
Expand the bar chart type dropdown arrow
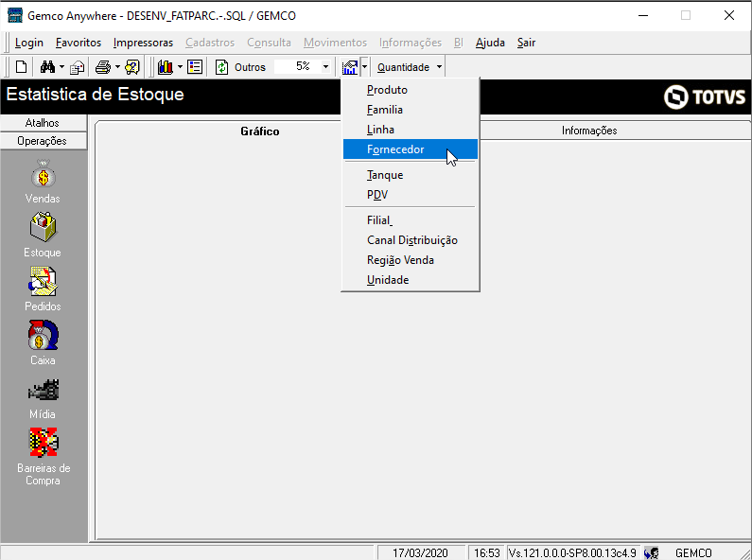pyautogui.click(x=180, y=67)
